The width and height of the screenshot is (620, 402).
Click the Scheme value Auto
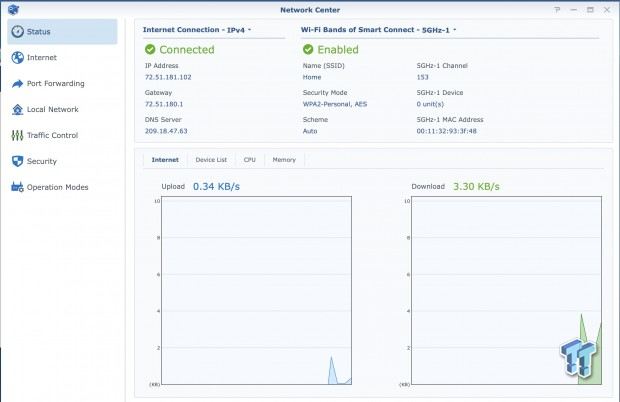pos(310,131)
